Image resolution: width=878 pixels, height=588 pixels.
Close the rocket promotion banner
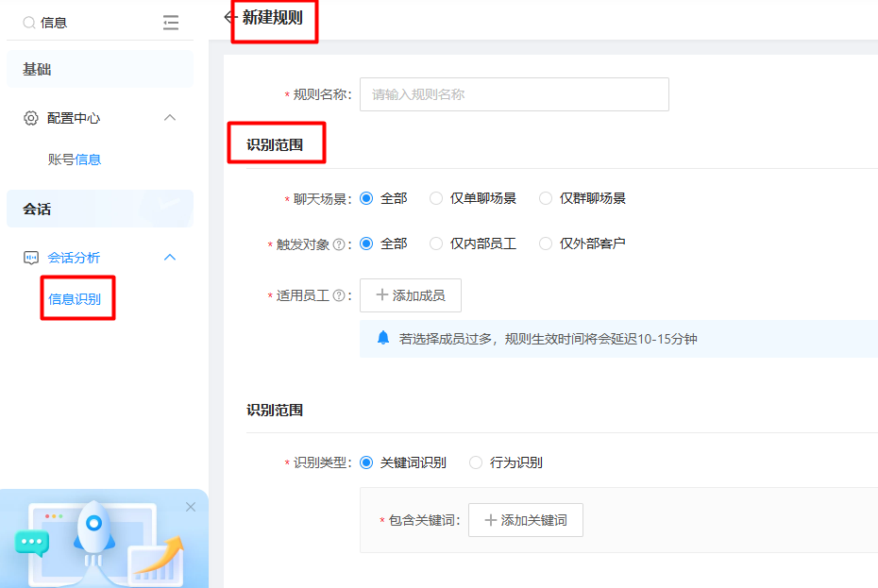pos(191,507)
